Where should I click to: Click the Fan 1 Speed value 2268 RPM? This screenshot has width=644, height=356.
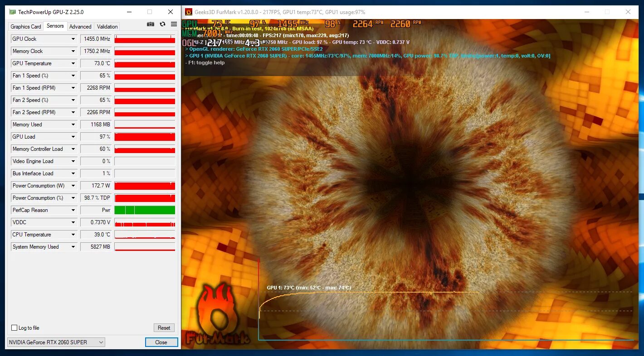click(x=96, y=88)
